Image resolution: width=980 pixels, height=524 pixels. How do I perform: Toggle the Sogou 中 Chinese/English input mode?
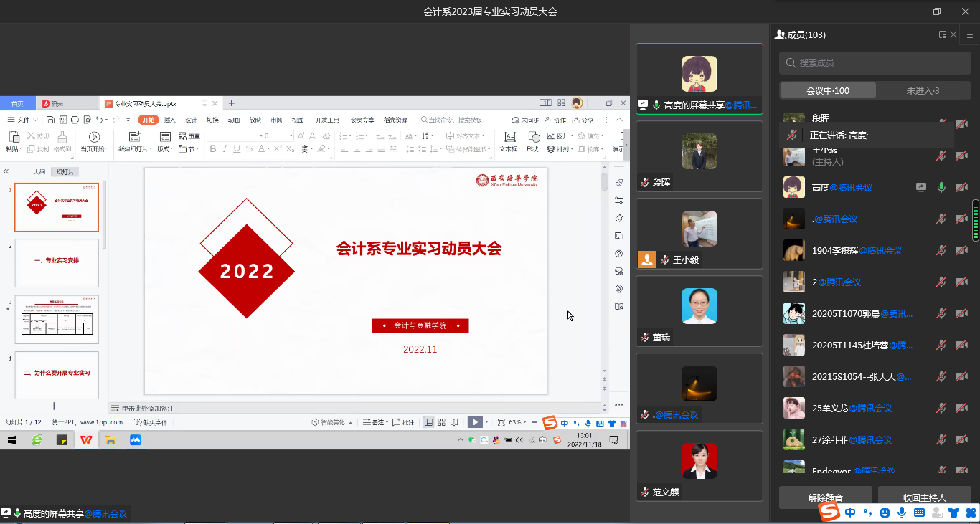[850, 513]
